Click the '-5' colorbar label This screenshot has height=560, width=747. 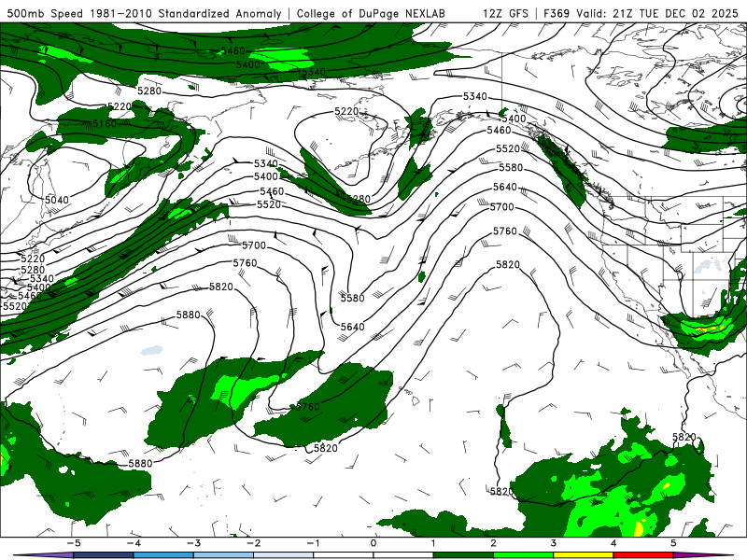pyautogui.click(x=74, y=543)
